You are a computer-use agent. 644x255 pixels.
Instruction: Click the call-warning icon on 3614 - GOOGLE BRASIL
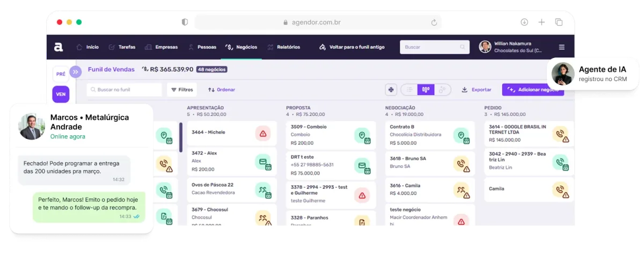point(561,134)
